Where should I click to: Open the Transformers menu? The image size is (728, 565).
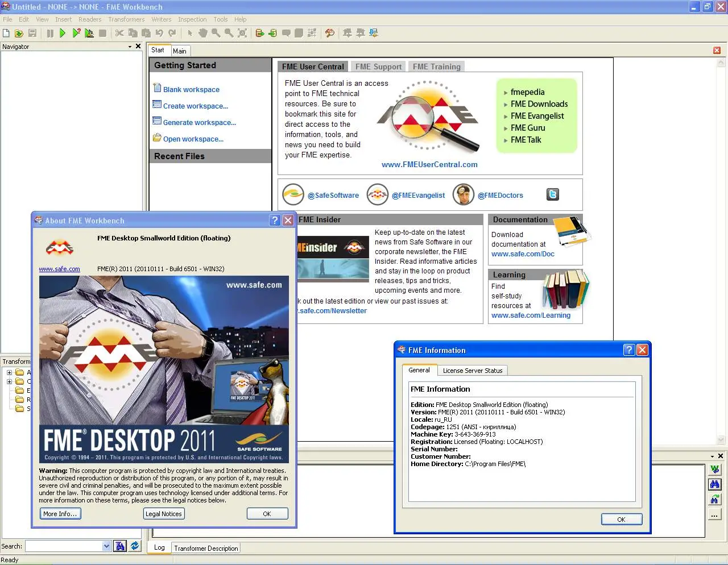[x=126, y=19]
